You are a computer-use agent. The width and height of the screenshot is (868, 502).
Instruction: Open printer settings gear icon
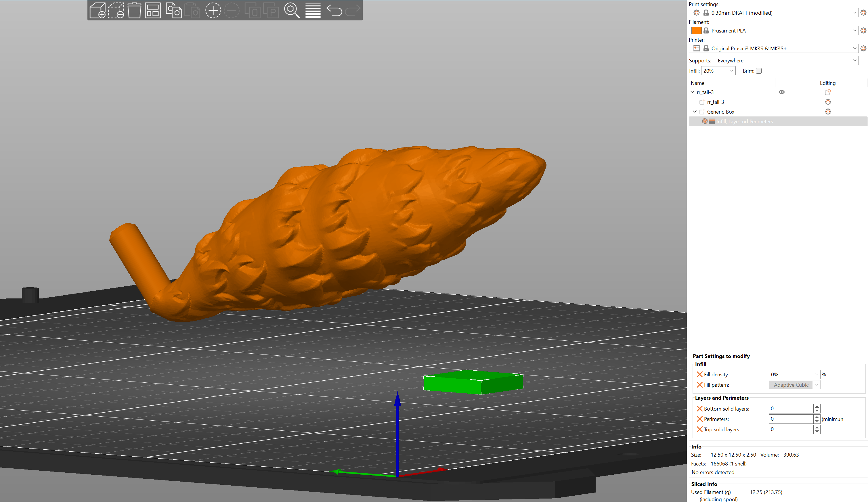863,49
